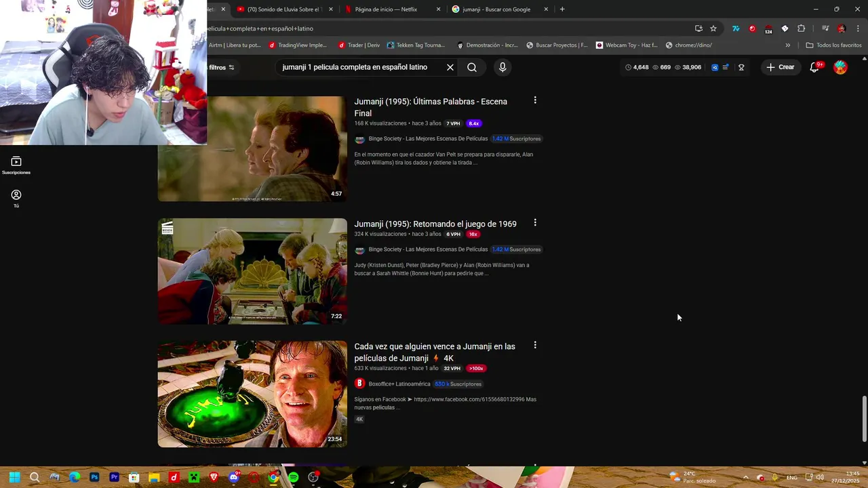Open Chrome media controls icon
This screenshot has height=488, width=868.
coord(825,28)
